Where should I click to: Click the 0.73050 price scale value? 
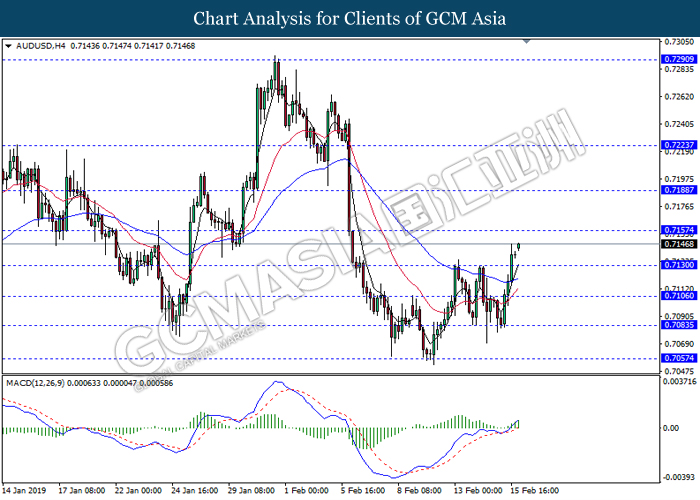(679, 42)
